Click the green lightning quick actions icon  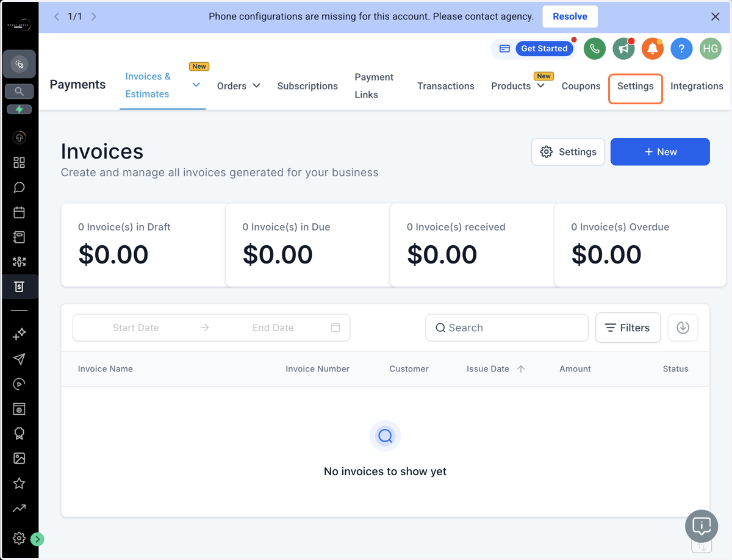[19, 109]
